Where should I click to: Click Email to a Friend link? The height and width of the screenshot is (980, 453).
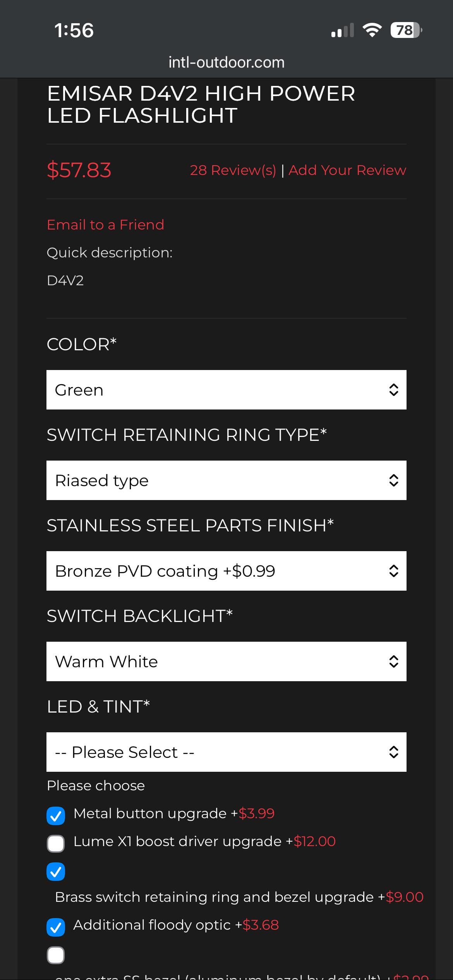(x=105, y=225)
